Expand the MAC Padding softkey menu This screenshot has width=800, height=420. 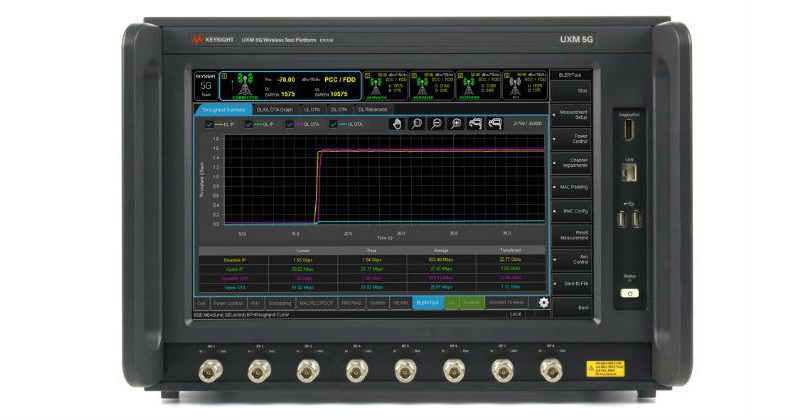coord(571,187)
